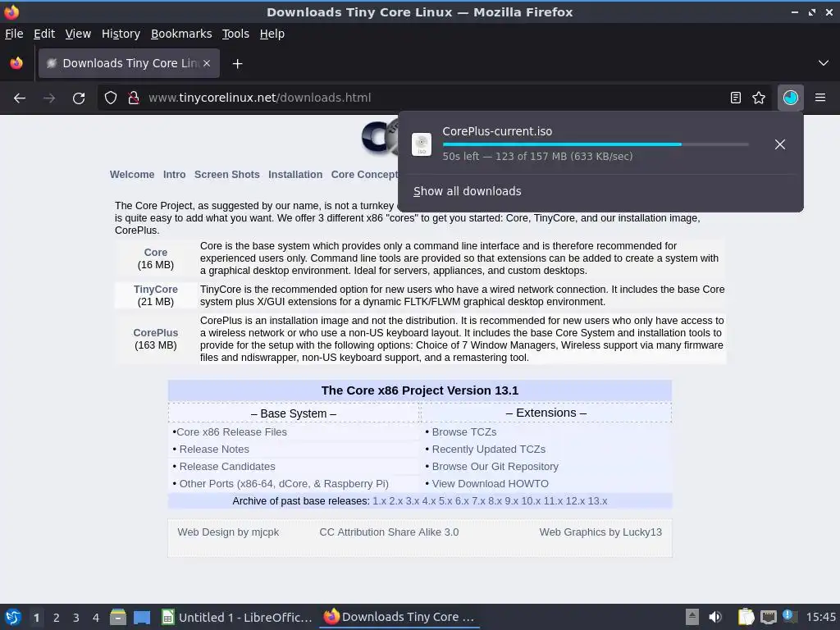Select the Downloads Tiny Core Linux tab
Screen dimensions: 840x630
(x=129, y=63)
